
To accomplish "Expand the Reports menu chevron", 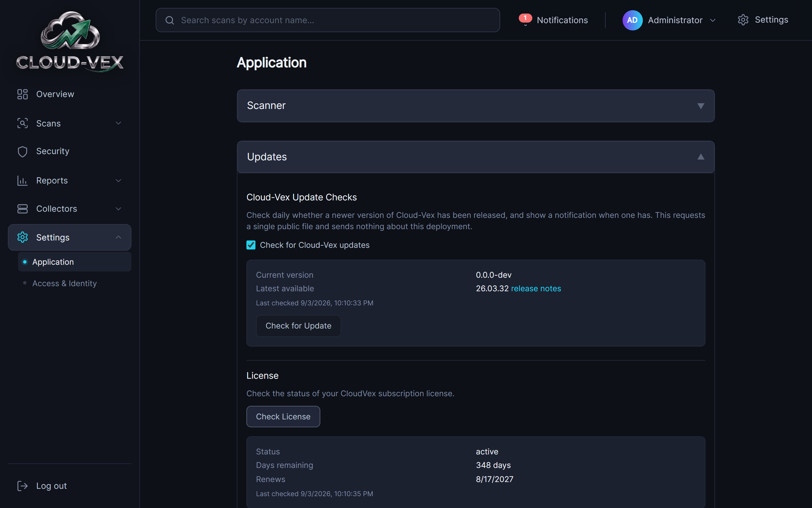I will (x=118, y=180).
